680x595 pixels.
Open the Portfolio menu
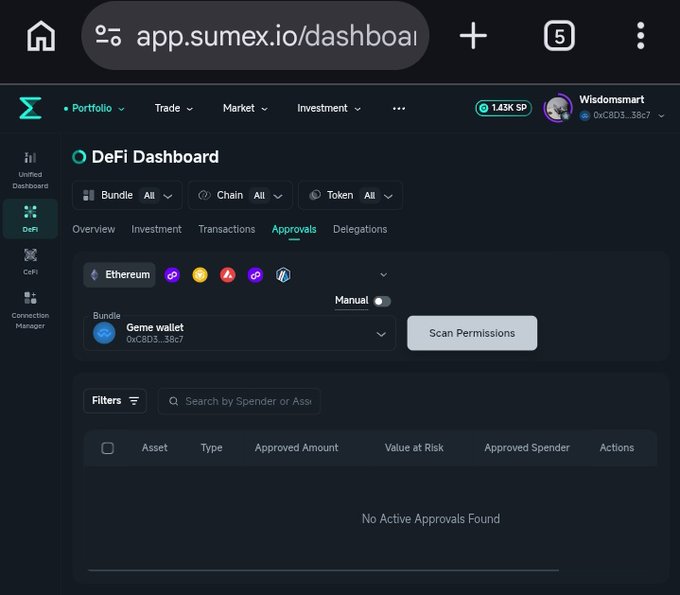(94, 108)
